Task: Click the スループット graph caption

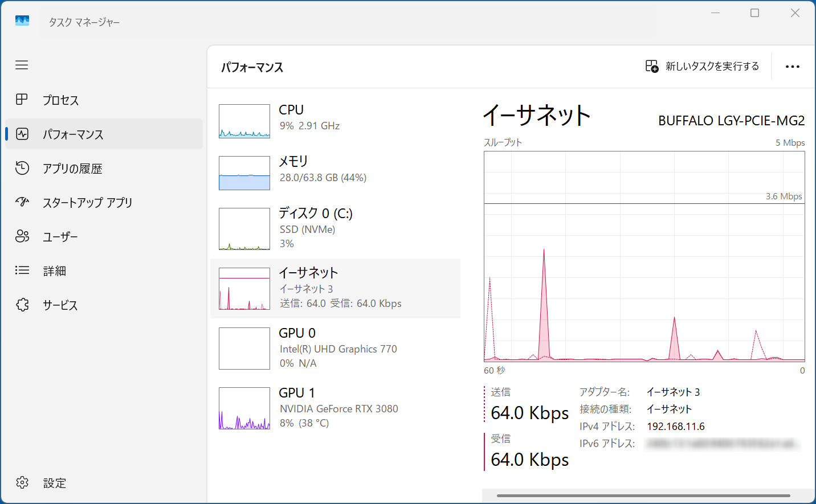Action: click(x=503, y=142)
